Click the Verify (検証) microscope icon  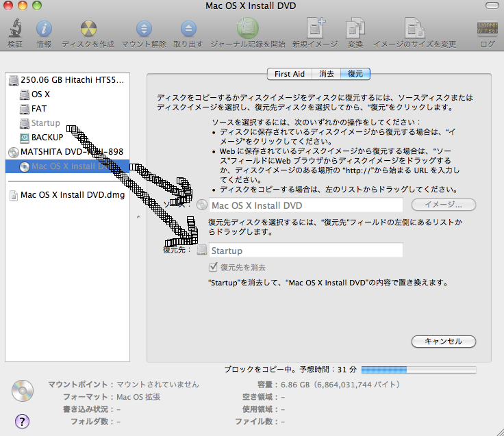click(15, 28)
